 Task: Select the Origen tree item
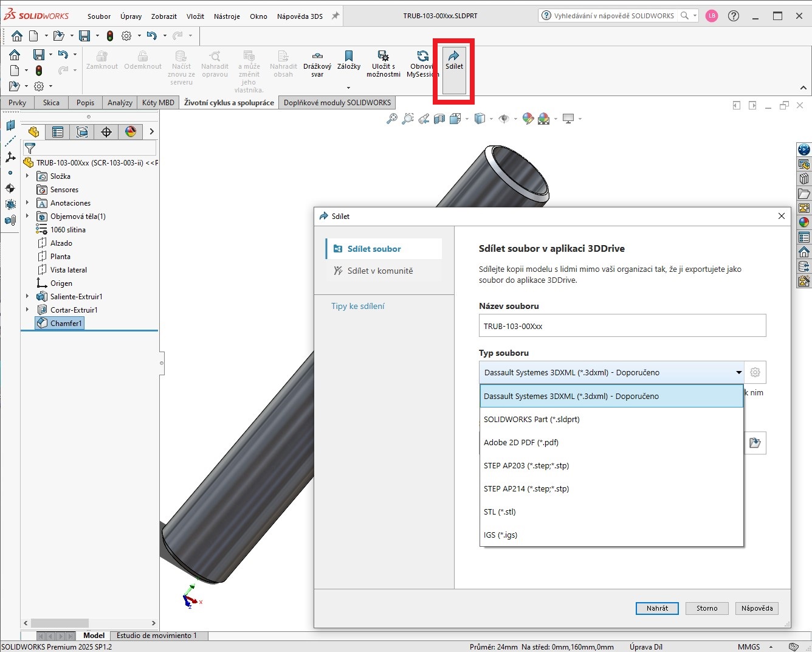click(x=55, y=283)
